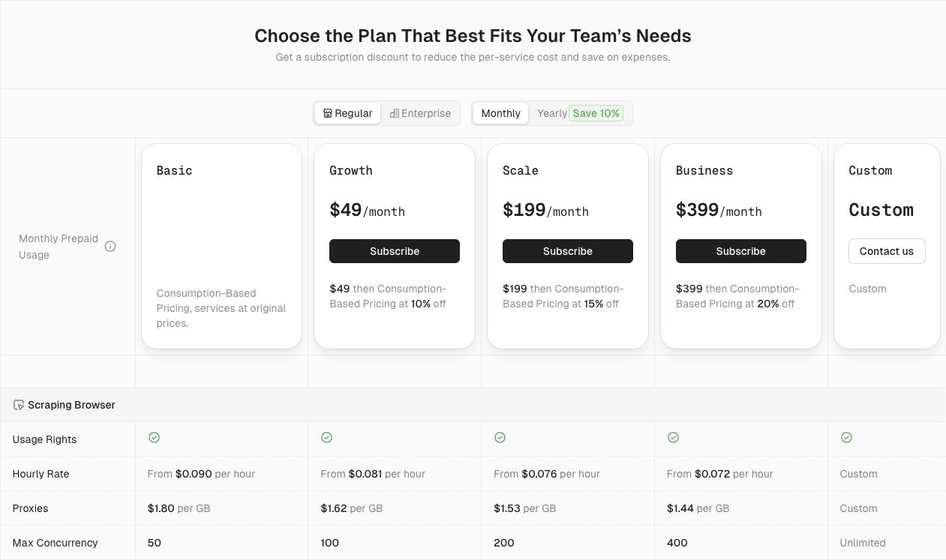Image resolution: width=946 pixels, height=560 pixels.
Task: Click the Save 10% badge
Action: (596, 113)
